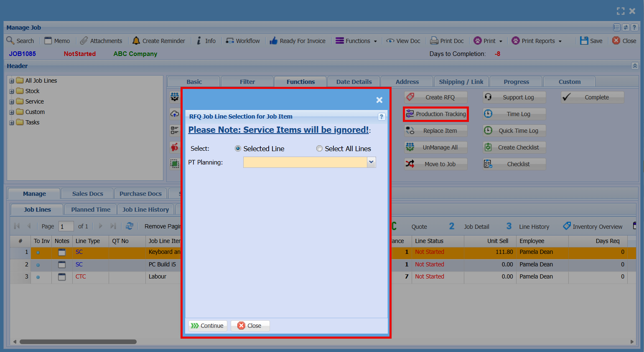Viewport: 644px width, 352px height.
Task: Select the 'Selected Line' radio option
Action: 238,149
